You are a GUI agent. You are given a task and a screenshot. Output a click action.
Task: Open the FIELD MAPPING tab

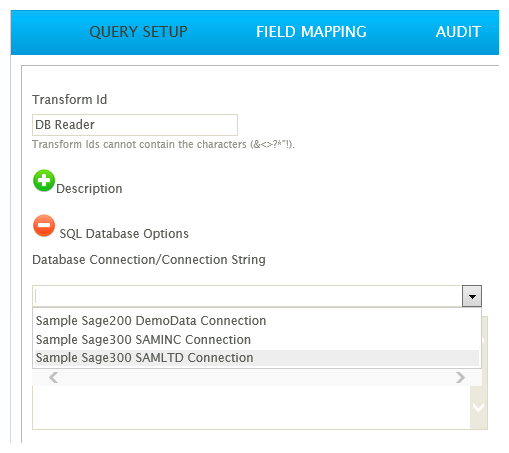click(x=311, y=32)
